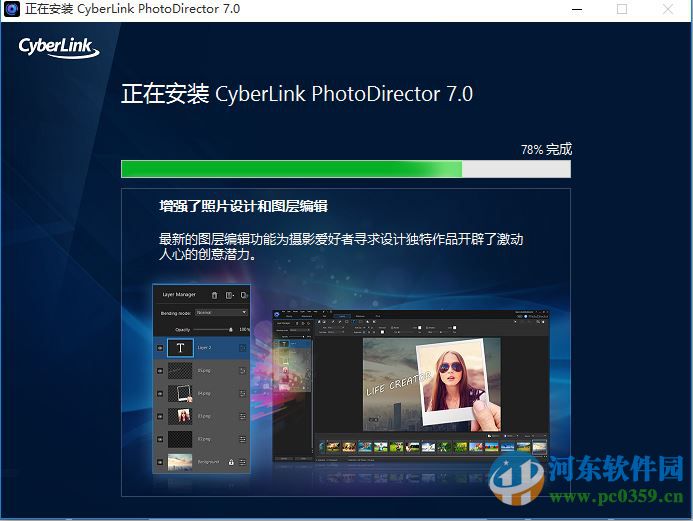Click the Layer Manager panel promo image
The image size is (693, 521).
(x=202, y=379)
